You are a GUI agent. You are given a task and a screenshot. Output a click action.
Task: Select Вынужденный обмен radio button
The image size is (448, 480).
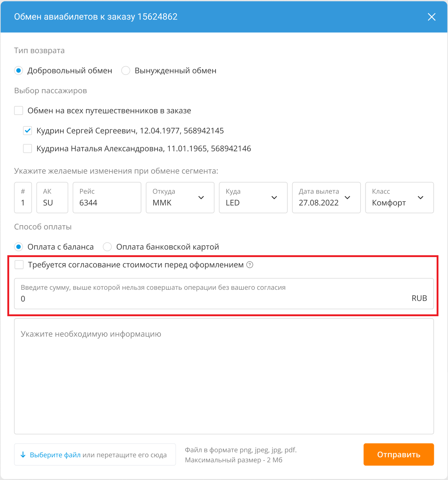click(x=126, y=71)
